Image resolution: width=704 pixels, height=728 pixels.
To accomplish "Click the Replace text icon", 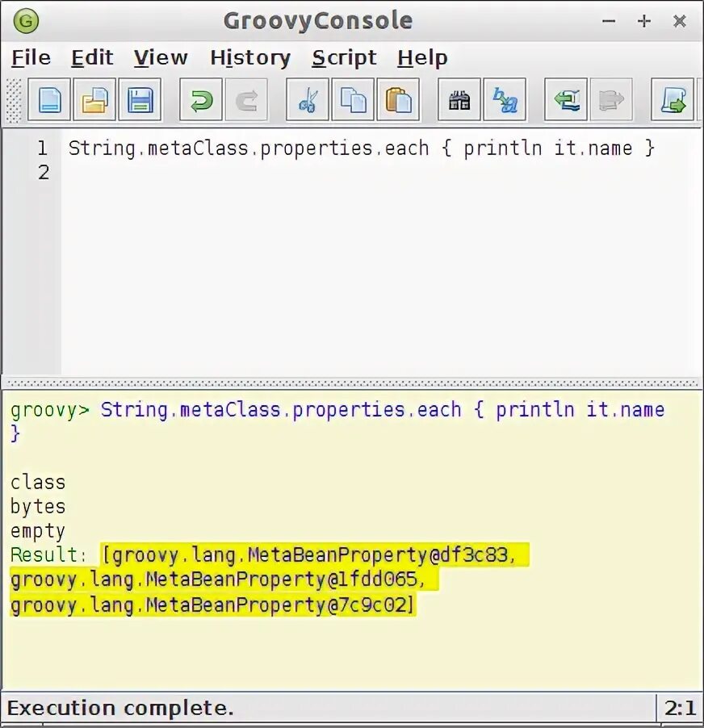I will click(505, 100).
